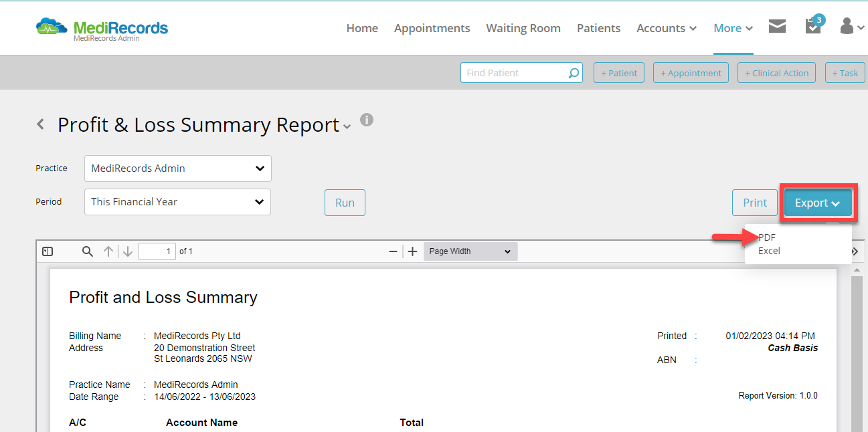Expand the Export dropdown button
Image resolution: width=868 pixels, height=432 pixels.
click(818, 203)
